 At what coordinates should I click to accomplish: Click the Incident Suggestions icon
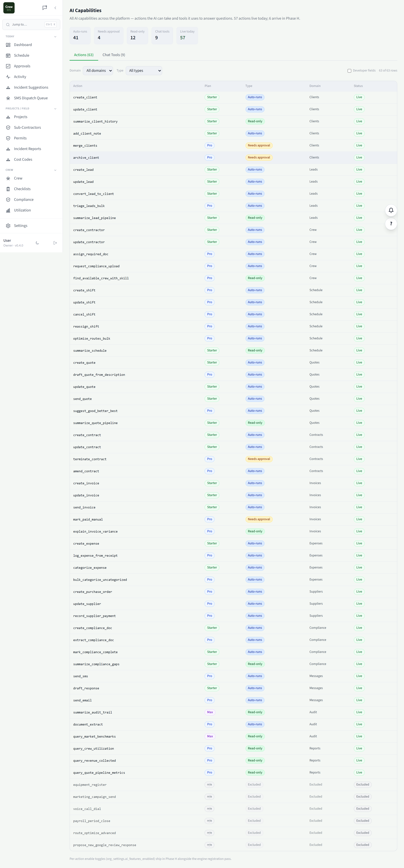pyautogui.click(x=8, y=88)
